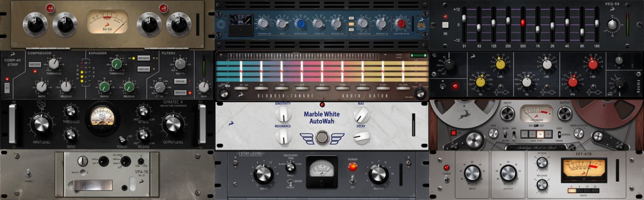Adjust the AutoWah Sensitivity knob
Image resolution: width=644 pixels, height=200 pixels.
pos(283,114)
